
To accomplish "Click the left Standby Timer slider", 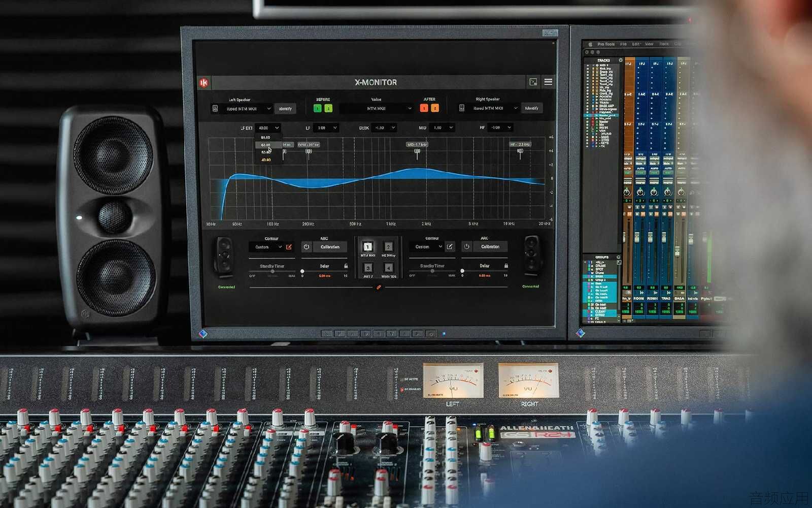I will [272, 271].
